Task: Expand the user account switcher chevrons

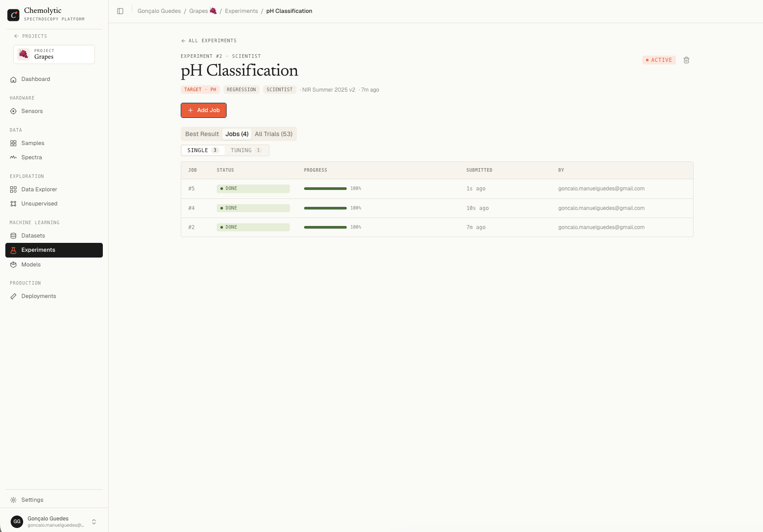Action: [x=94, y=522]
